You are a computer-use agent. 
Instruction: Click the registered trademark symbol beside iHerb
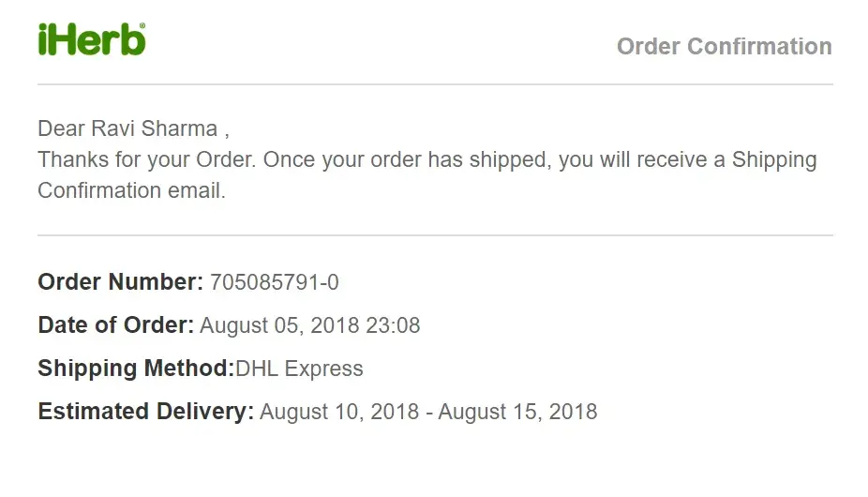[142, 28]
